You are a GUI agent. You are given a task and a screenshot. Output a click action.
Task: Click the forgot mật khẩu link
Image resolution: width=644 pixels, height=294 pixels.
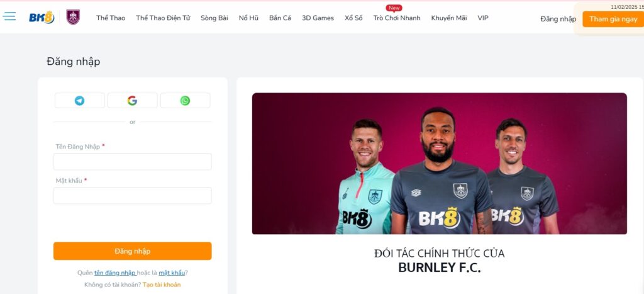point(172,273)
